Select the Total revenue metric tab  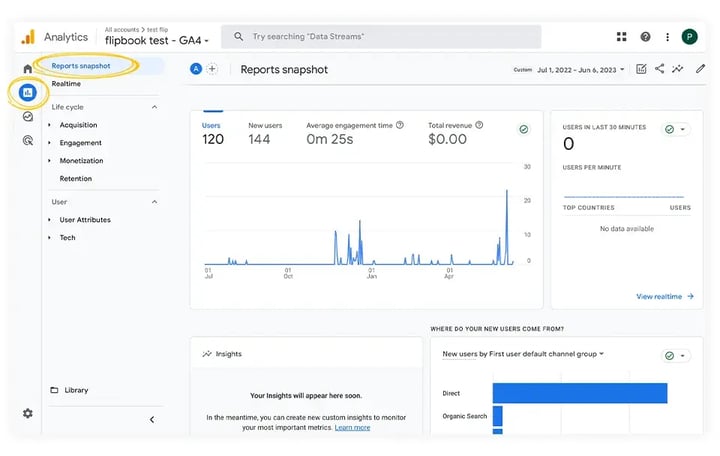click(455, 134)
